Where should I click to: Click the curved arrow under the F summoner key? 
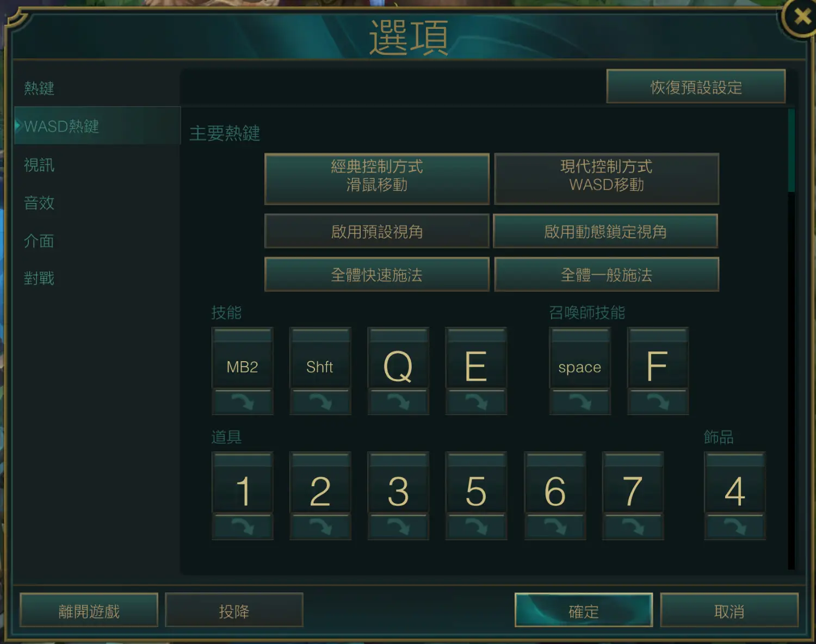coord(658,403)
